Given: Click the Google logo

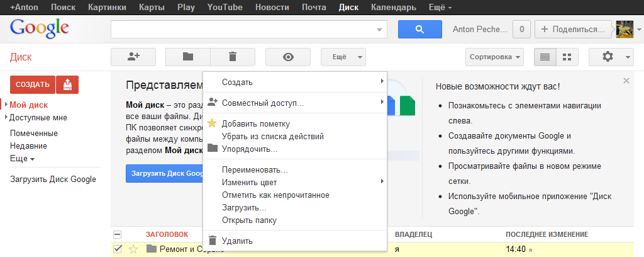Looking at the screenshot, I should 40,28.
